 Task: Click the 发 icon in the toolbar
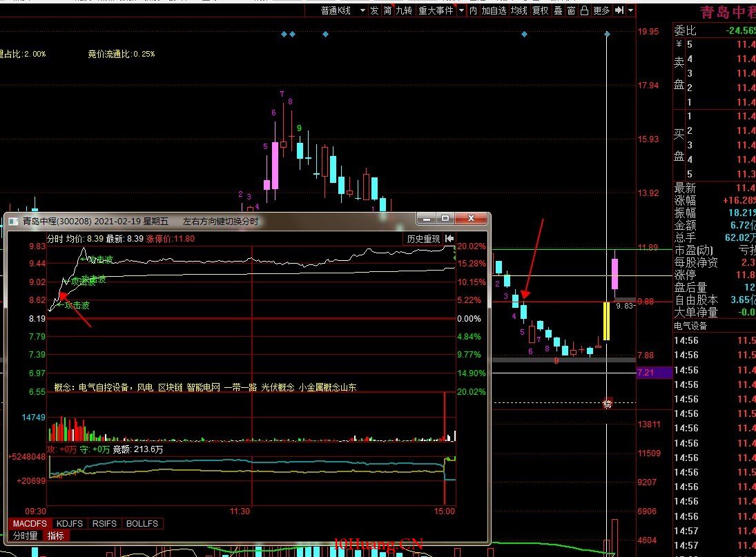point(374,10)
